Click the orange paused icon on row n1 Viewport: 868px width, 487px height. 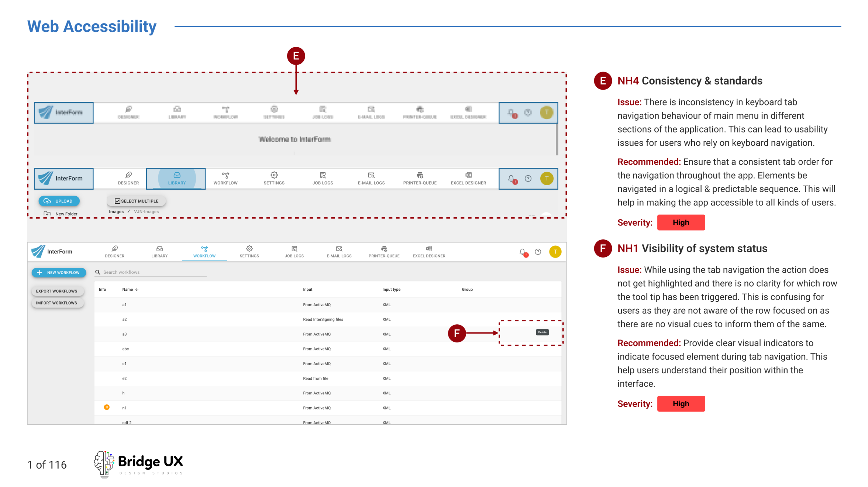[107, 407]
